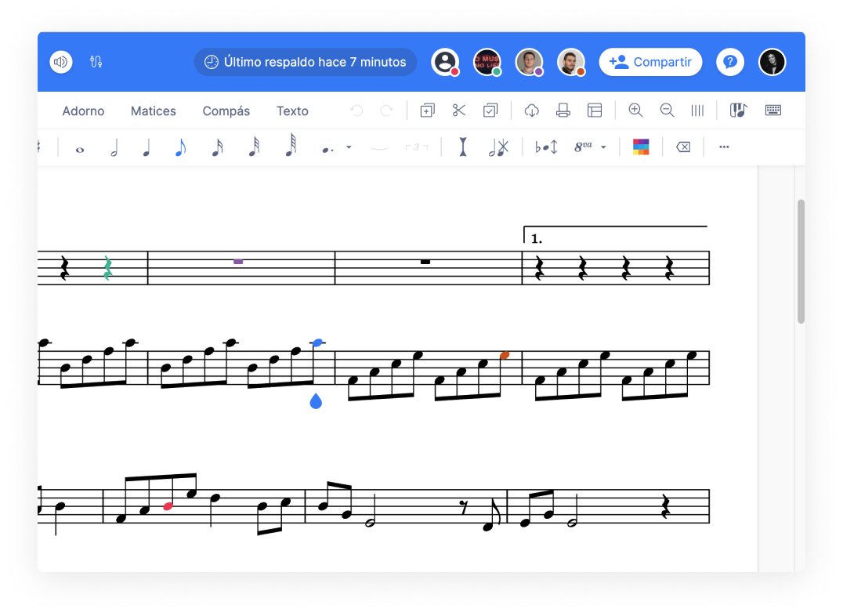
Task: Select the red note in bottom staff
Action: click(168, 506)
